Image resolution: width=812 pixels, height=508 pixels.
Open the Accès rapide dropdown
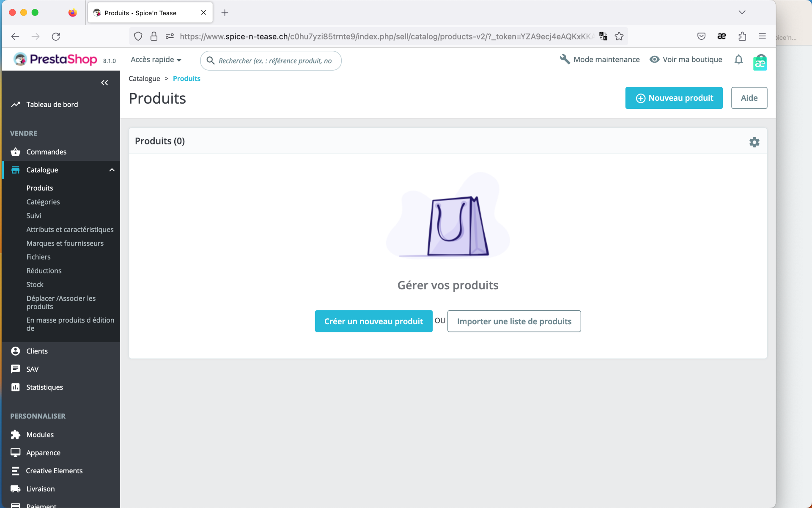156,60
